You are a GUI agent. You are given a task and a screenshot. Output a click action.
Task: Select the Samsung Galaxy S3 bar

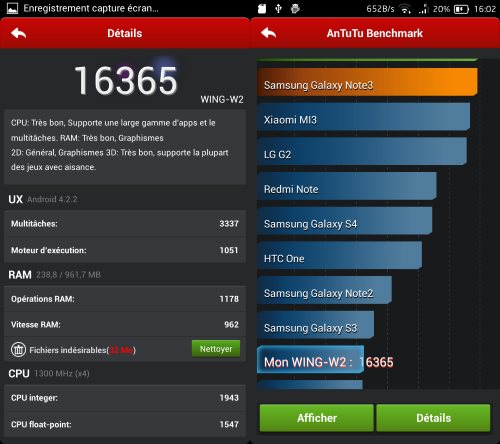(x=316, y=325)
